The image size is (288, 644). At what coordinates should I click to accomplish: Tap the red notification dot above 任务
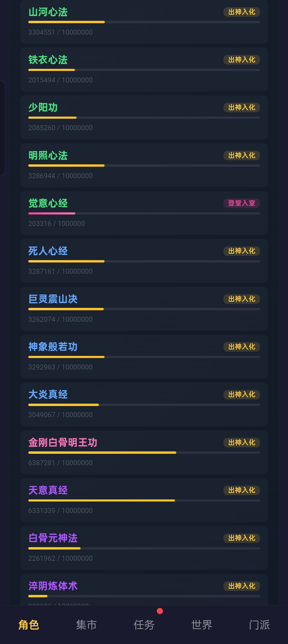pos(160,611)
